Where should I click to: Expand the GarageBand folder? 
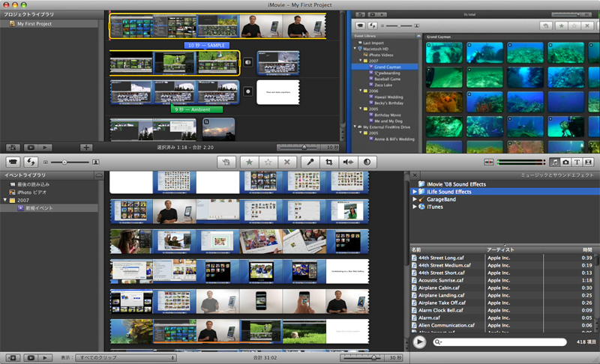pyautogui.click(x=415, y=199)
